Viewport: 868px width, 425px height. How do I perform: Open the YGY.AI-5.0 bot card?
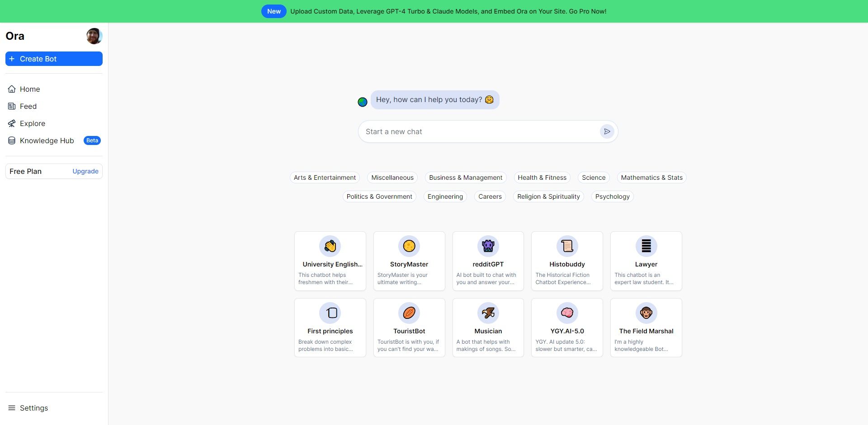tap(566, 327)
